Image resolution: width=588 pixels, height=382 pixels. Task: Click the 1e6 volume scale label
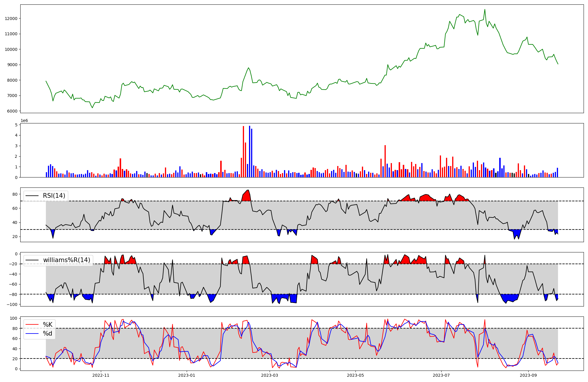(x=24, y=120)
